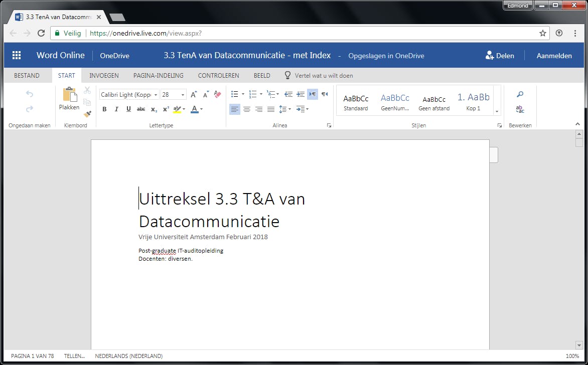Collapse the ribbon with chevron
The height and width of the screenshot is (365, 588).
pyautogui.click(x=577, y=124)
